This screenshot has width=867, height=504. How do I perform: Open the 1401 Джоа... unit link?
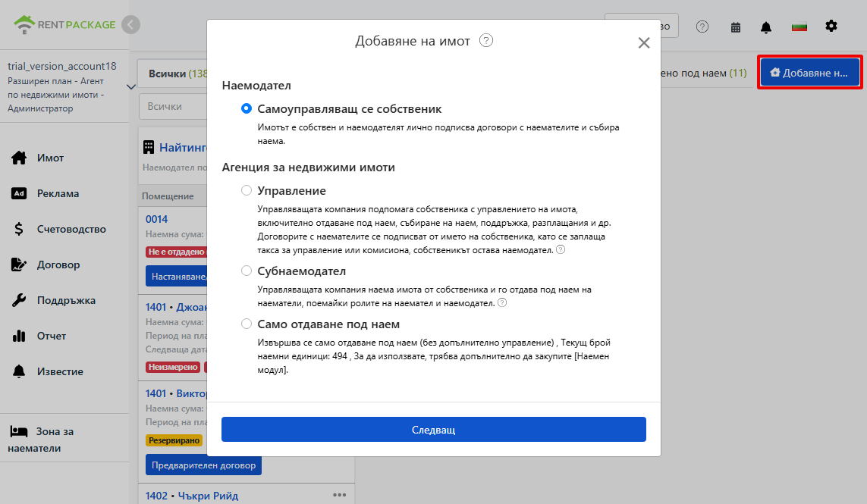[x=177, y=307]
